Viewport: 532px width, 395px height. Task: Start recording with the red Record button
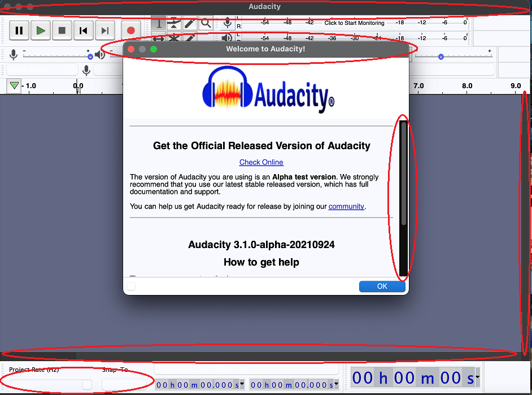click(130, 31)
